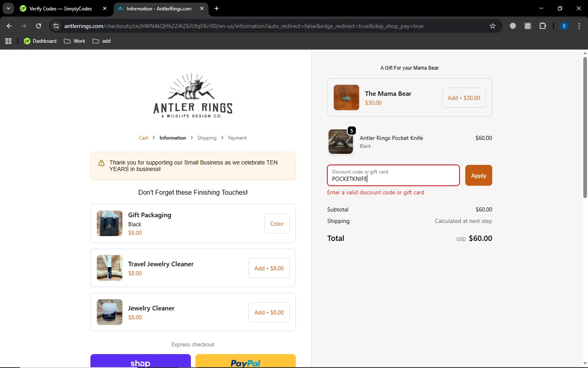Open the tab search dropdown arrow
The image size is (588, 368).
8,8
